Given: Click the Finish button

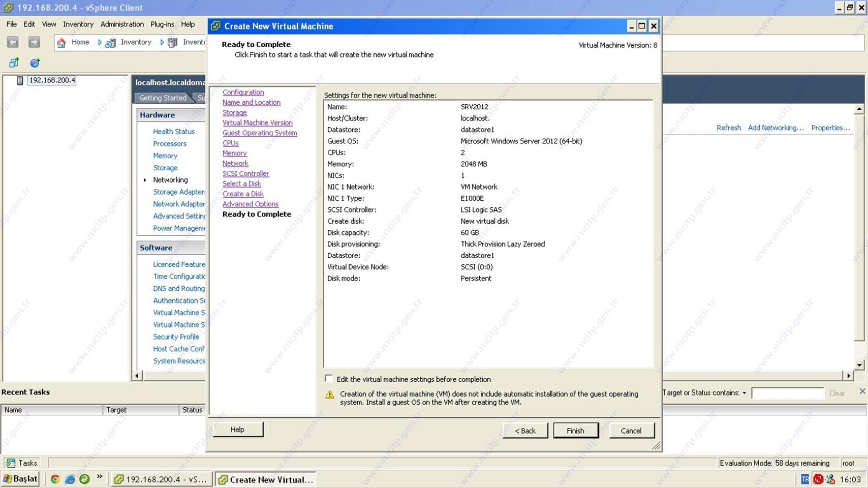Looking at the screenshot, I should 576,431.
